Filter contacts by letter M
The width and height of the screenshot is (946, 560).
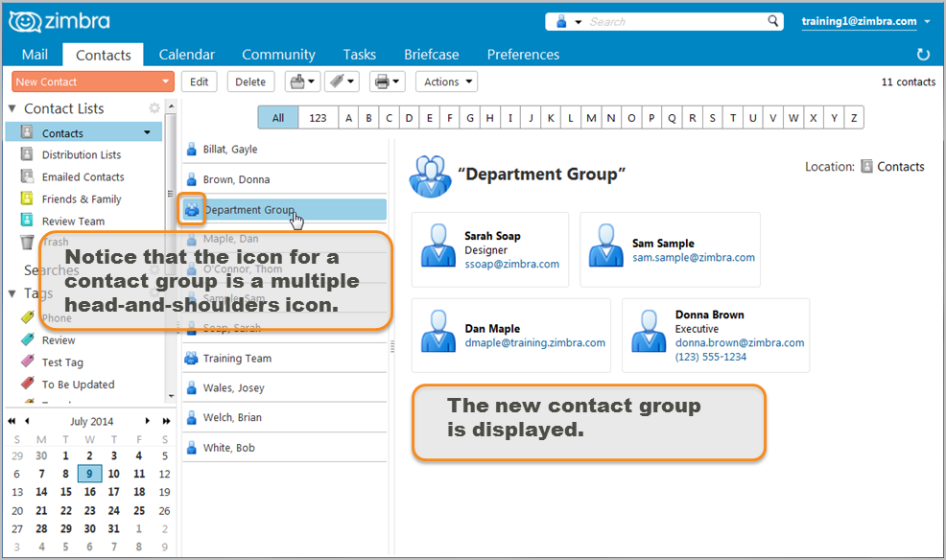591,118
